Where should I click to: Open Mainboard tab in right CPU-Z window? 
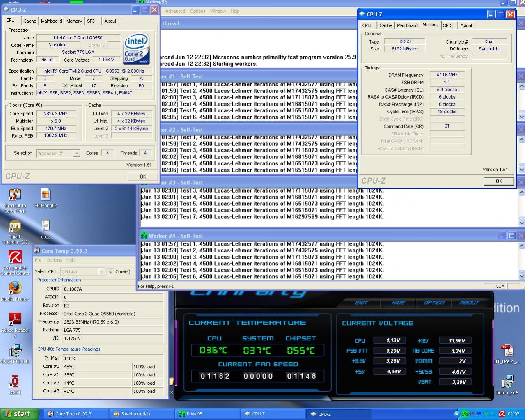tap(407, 25)
